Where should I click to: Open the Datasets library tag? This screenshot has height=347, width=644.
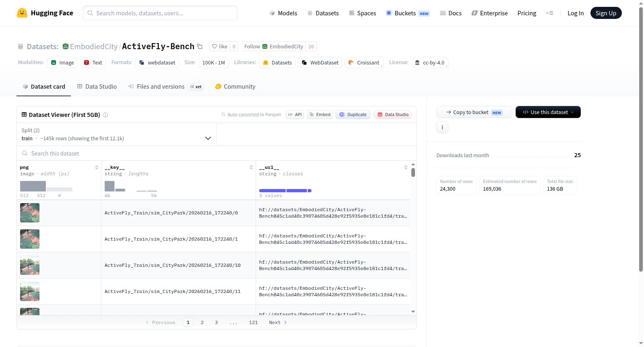pyautogui.click(x=277, y=62)
